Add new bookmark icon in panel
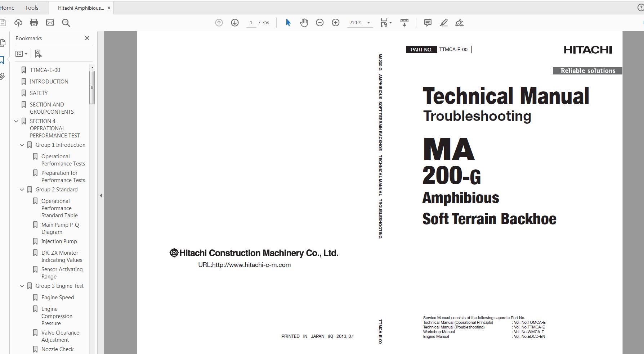The height and width of the screenshot is (354, 644). pyautogui.click(x=38, y=54)
